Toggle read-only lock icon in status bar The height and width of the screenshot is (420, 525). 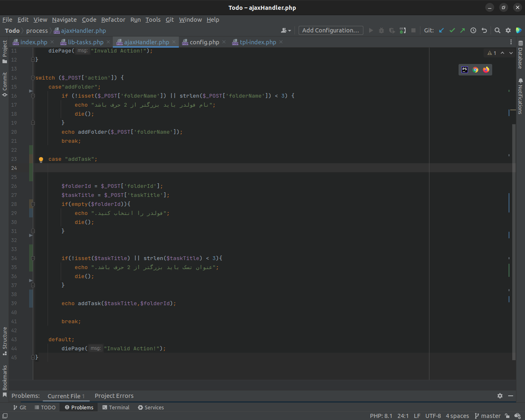[x=507, y=415]
